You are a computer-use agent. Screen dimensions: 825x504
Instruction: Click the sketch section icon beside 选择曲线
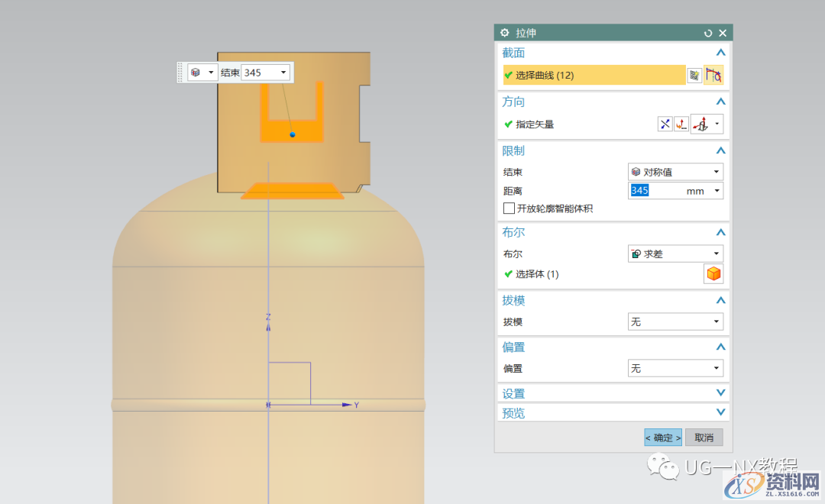694,75
